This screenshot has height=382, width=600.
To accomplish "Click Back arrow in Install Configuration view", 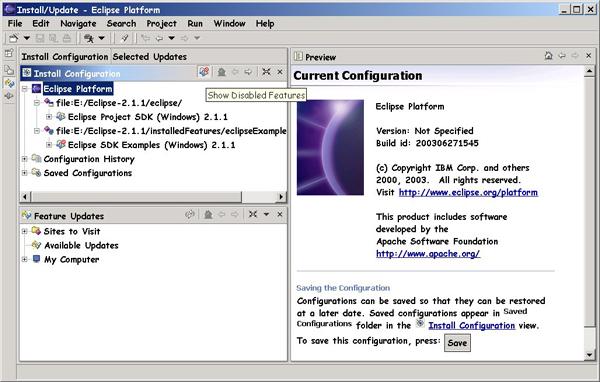I will tap(235, 72).
